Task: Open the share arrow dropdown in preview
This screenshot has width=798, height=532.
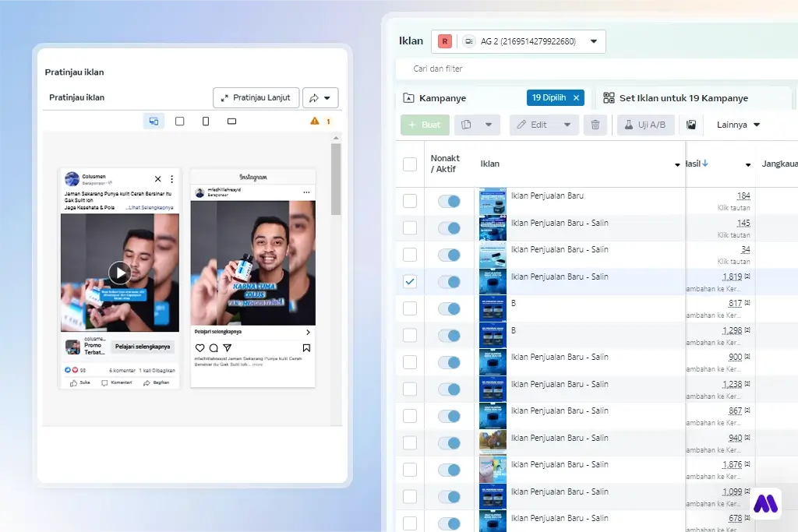Action: pos(320,98)
